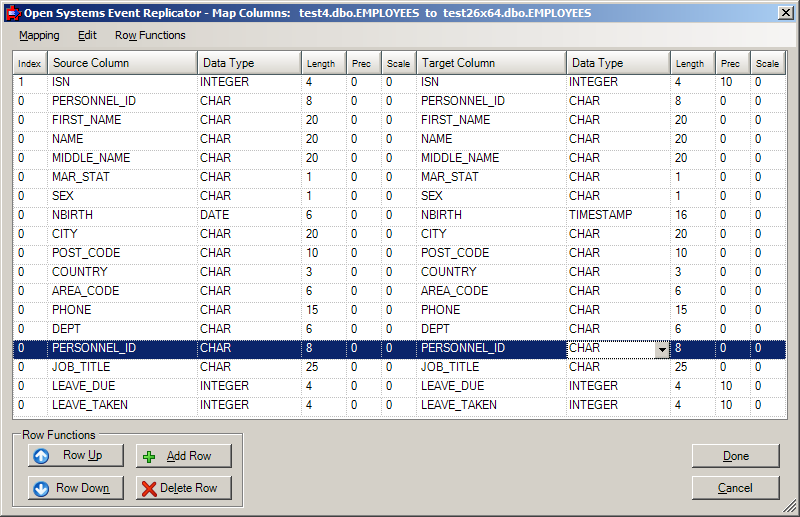The image size is (800, 517).
Task: Select source column CITY cell
Action: 122,234
